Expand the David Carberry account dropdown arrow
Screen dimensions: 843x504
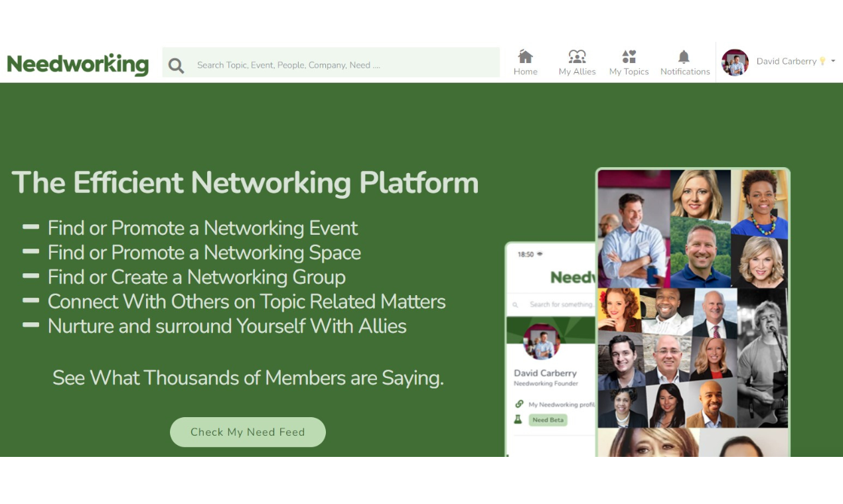[833, 61]
